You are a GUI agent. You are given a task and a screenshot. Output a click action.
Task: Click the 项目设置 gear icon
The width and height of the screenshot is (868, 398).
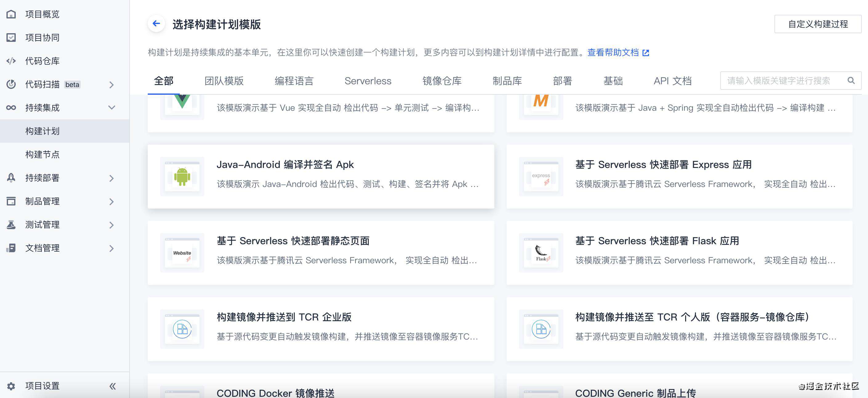tap(11, 386)
